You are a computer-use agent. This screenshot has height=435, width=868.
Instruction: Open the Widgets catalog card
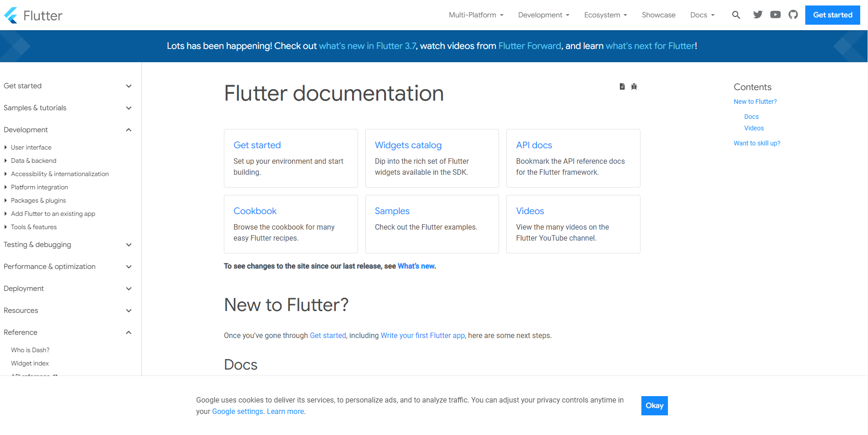(x=432, y=158)
